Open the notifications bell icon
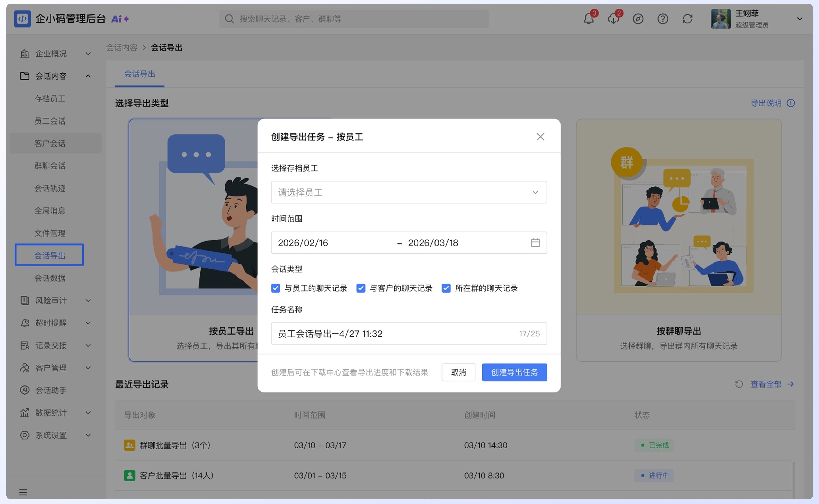The image size is (819, 504). click(589, 19)
